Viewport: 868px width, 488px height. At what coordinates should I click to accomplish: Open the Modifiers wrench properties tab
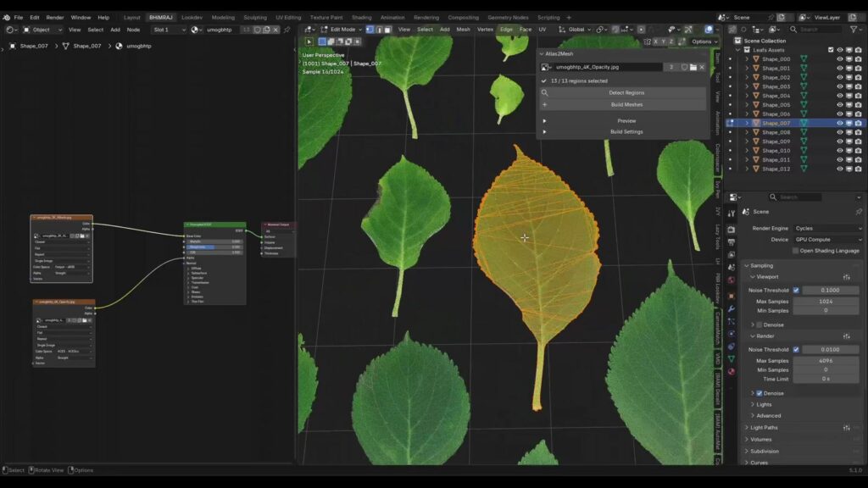coord(732,308)
